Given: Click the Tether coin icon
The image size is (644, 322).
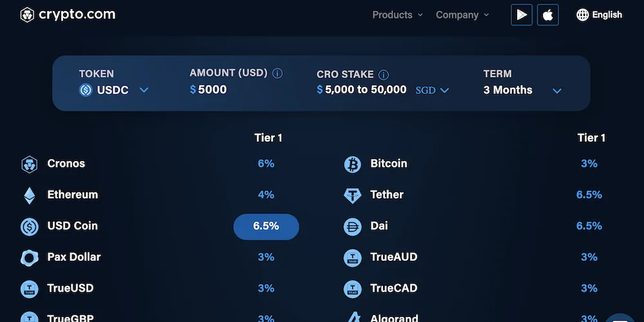Looking at the screenshot, I should [352, 195].
